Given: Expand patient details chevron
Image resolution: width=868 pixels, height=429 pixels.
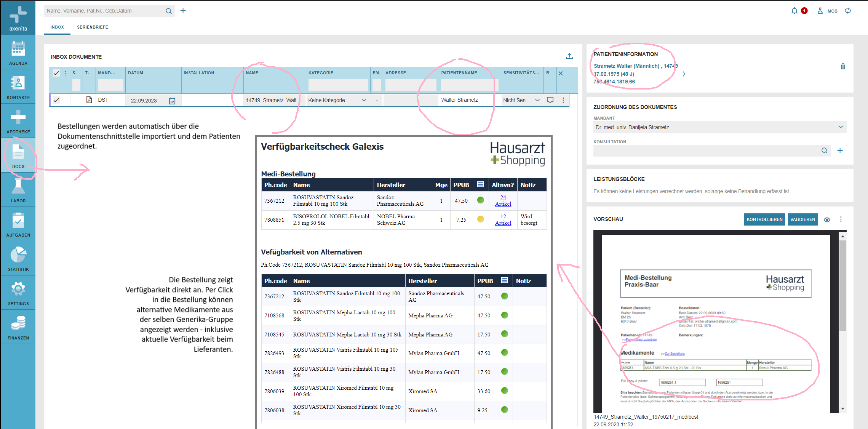Looking at the screenshot, I should 684,74.
